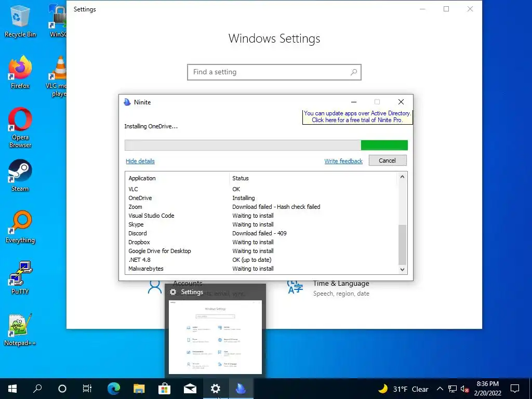Viewport: 532px width, 399px height.
Task: Click scroll up arrow in Ninite details list
Action: coord(403,177)
